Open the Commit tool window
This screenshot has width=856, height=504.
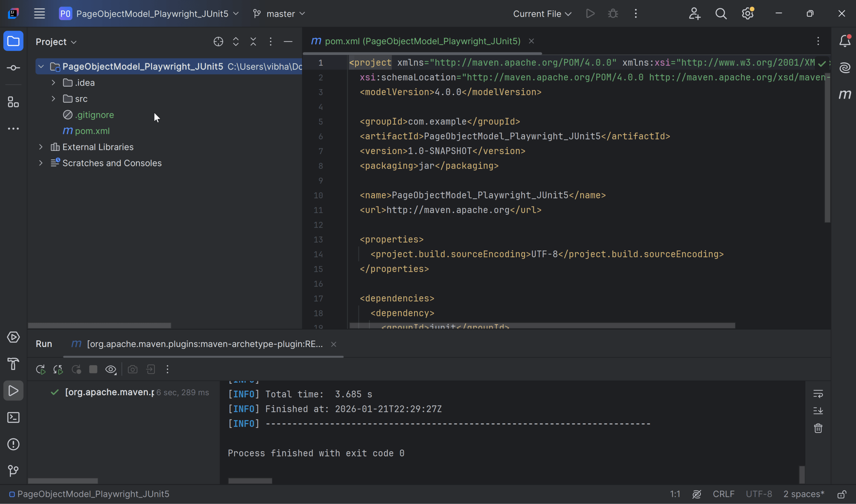pos(13,68)
